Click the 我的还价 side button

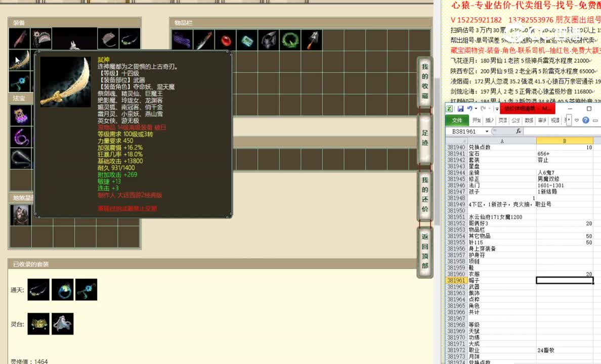424,195
